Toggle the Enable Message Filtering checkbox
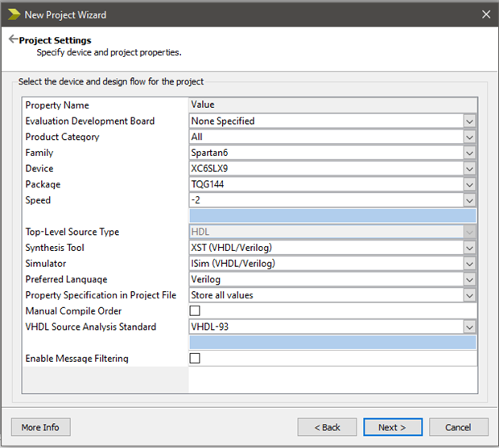Viewport: 499px width, 448px height. 195,359
